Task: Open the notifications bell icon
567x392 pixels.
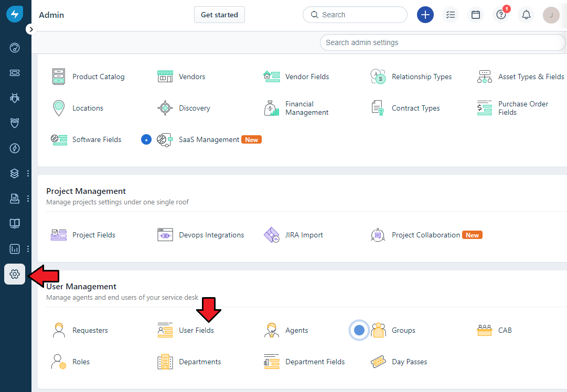Action: (527, 15)
